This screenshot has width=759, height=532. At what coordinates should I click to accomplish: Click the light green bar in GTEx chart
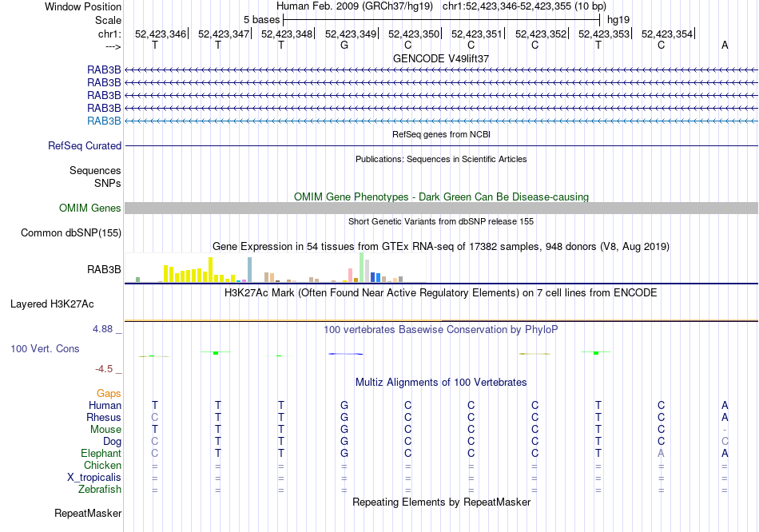click(x=362, y=268)
